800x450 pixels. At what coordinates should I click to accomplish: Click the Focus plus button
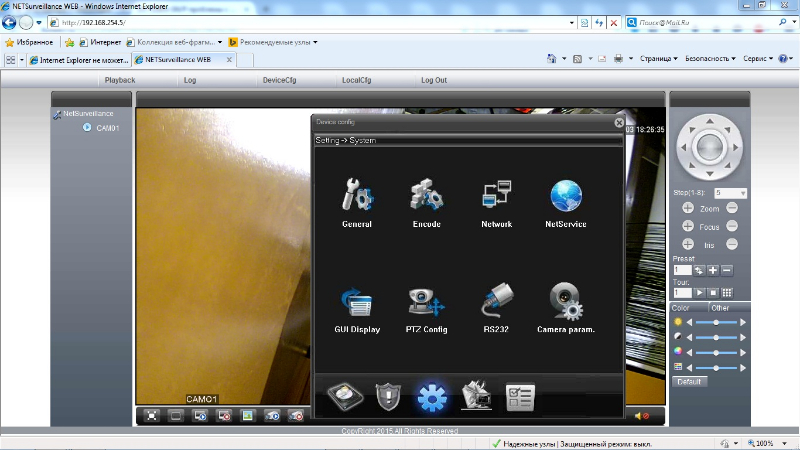688,226
